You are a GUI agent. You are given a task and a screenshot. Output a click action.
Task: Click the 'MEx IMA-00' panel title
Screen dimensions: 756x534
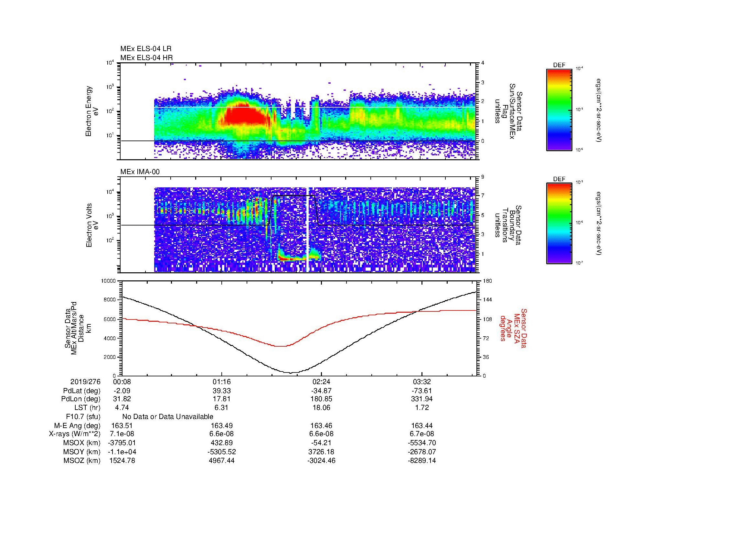[x=140, y=172]
